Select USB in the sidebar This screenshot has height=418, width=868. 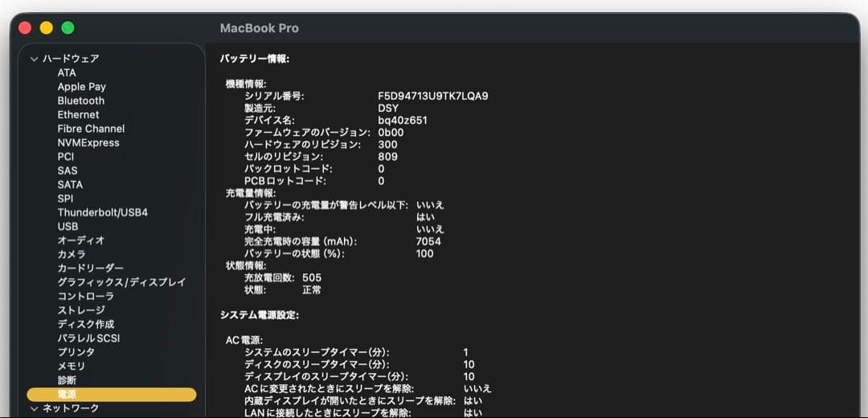68,227
